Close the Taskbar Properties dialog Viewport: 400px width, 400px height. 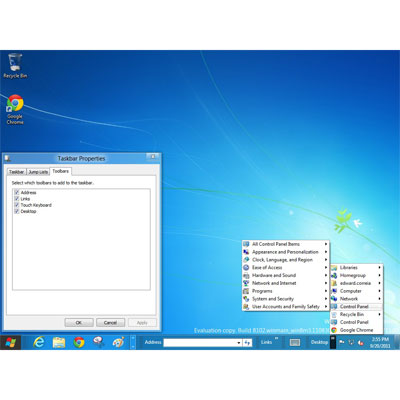[x=153, y=157]
